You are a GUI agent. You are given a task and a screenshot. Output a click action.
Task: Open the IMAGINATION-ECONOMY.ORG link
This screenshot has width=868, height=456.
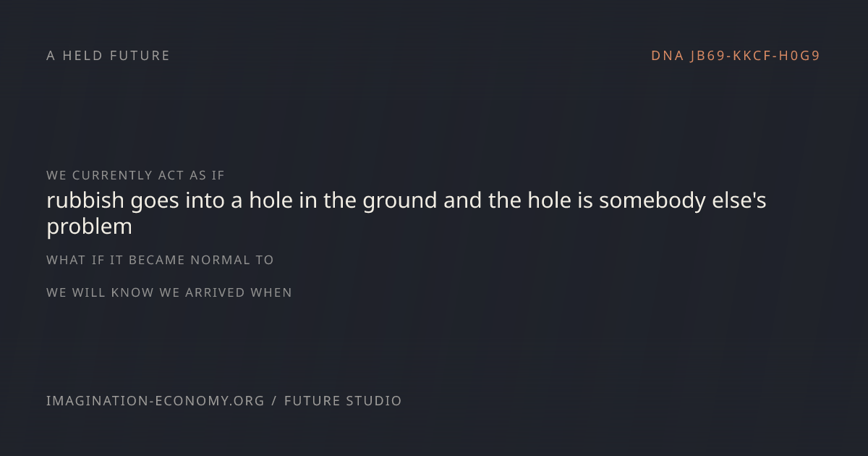point(156,401)
